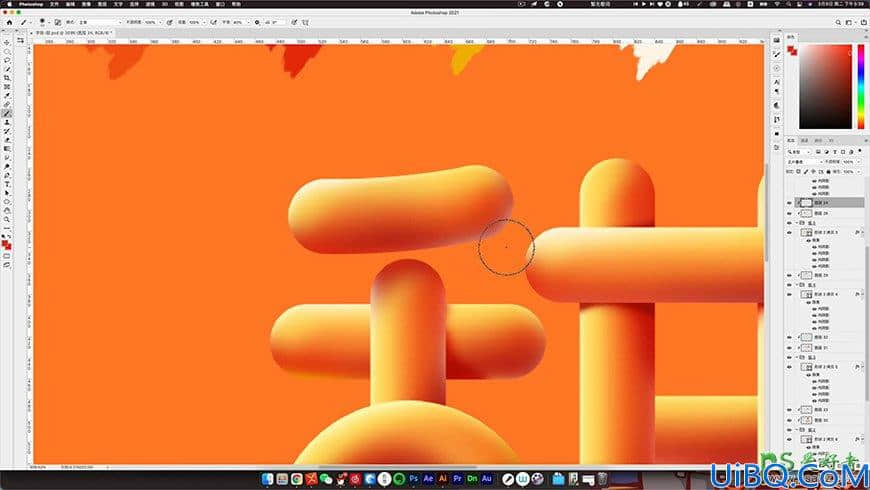The height and width of the screenshot is (490, 870).
Task: Click the lock all padlock icon
Action: 828,171
